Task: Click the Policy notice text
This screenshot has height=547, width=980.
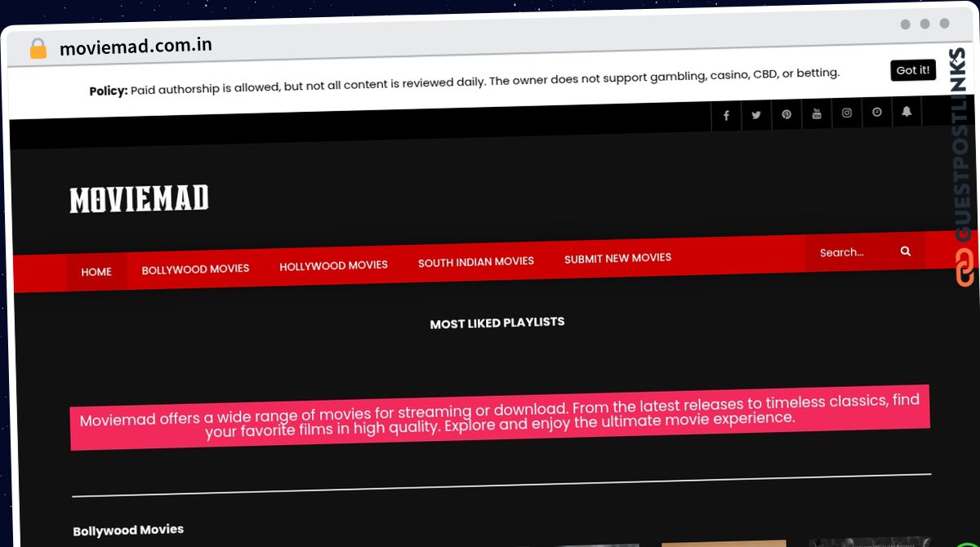Action: (464, 82)
